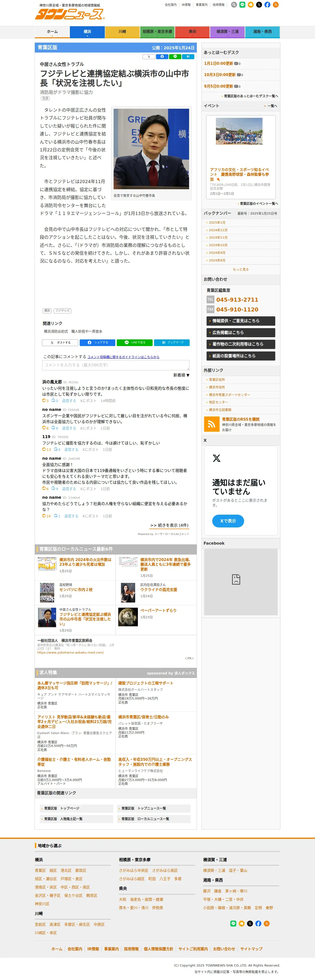Select the 横浜 navigation tab
The width and height of the screenshot is (315, 980).
coord(87,32)
